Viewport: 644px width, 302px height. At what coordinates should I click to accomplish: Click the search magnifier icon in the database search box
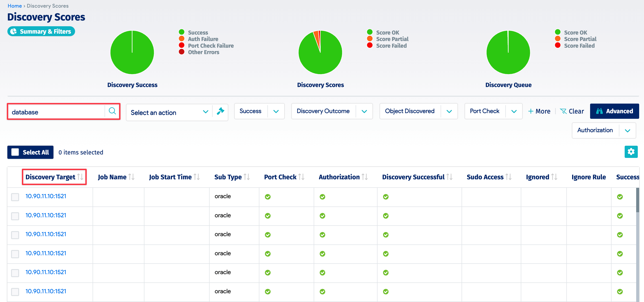[x=112, y=112]
